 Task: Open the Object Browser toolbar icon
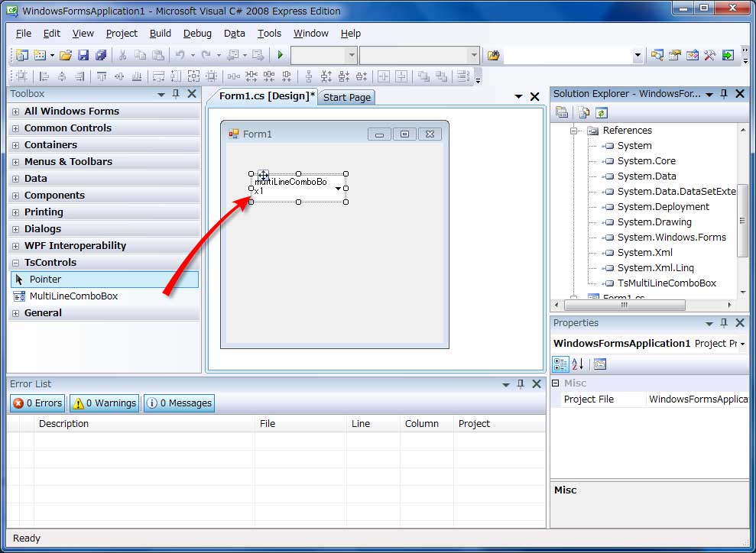[x=693, y=55]
